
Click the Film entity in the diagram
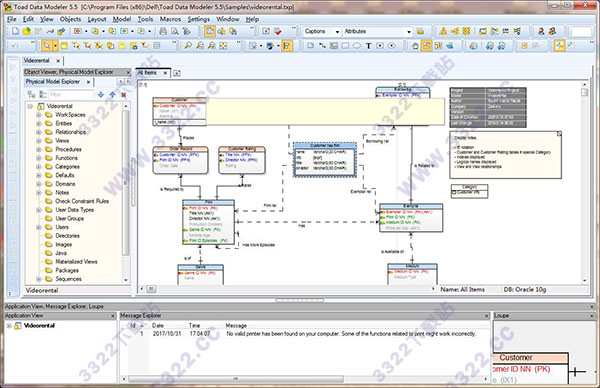point(209,222)
